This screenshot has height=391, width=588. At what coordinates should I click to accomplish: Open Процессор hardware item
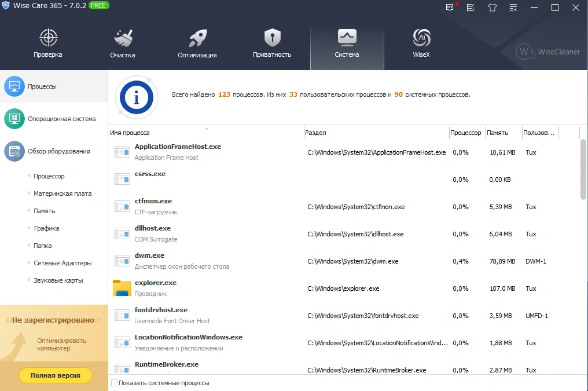click(49, 176)
